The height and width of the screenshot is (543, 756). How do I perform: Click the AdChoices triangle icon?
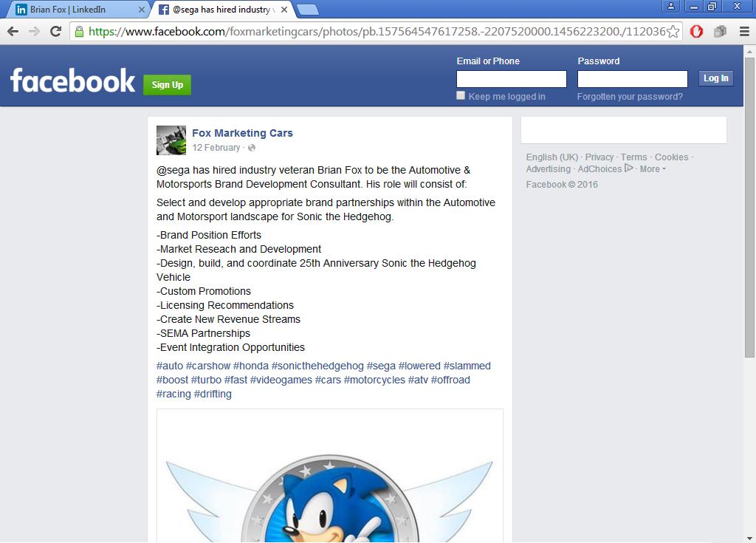628,168
